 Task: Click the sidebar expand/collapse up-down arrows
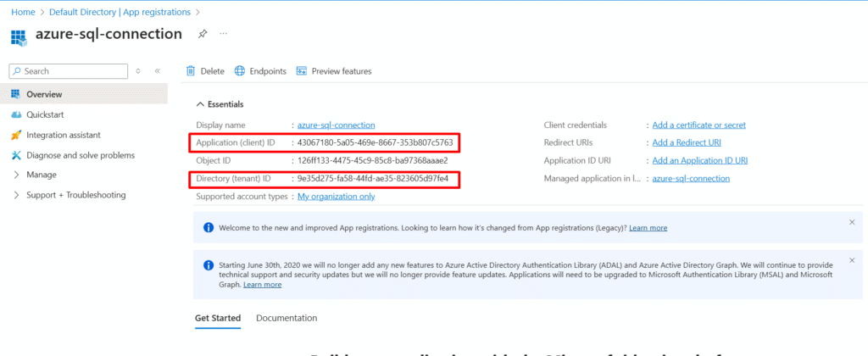138,71
